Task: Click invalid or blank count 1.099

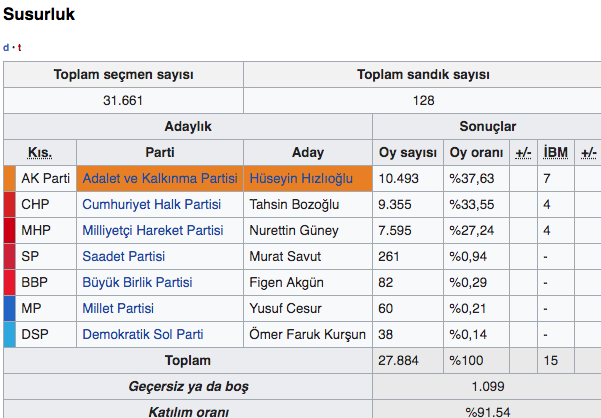Action: tap(488, 387)
